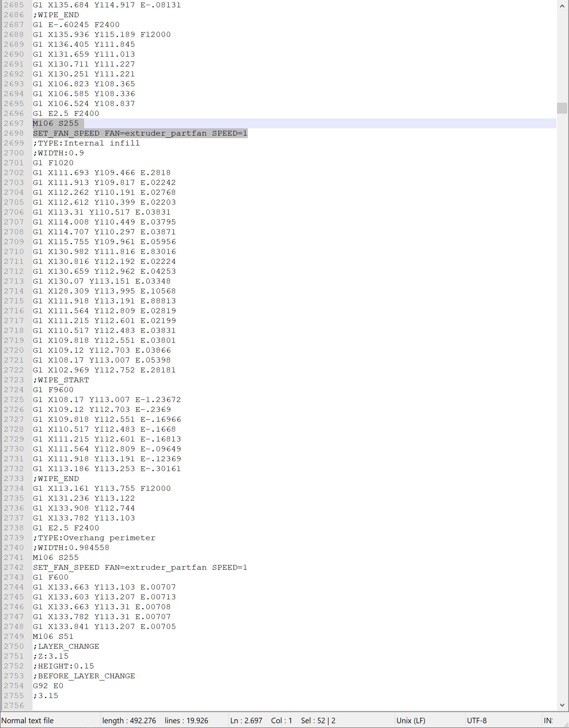Click 'UTF-8' encoding status field
The image size is (569, 728).
pos(477,720)
